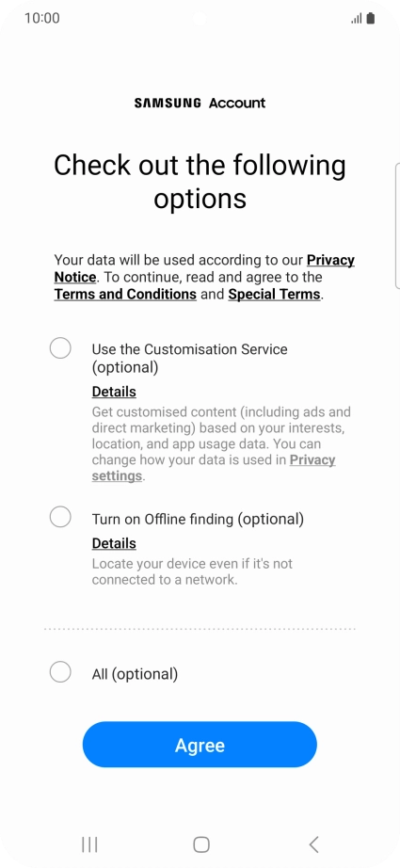Tap the Agree button
The width and height of the screenshot is (400, 868).
pos(200,745)
